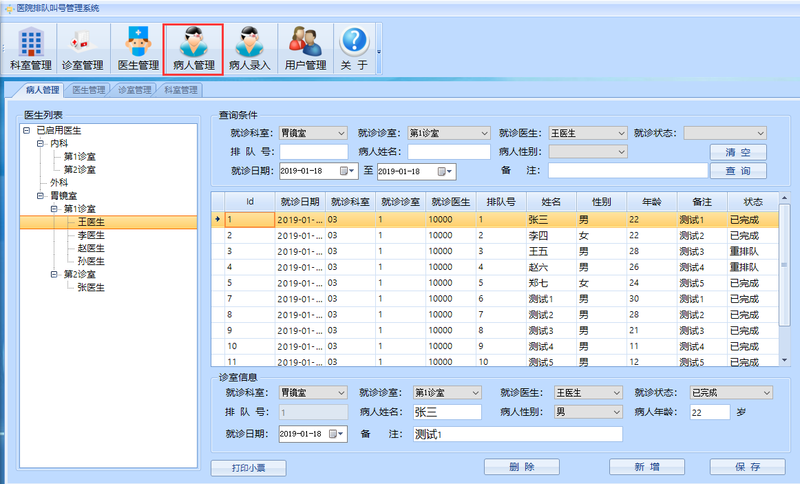Collapse the 已启用医生 tree node
The width and height of the screenshot is (800, 484).
[27, 131]
